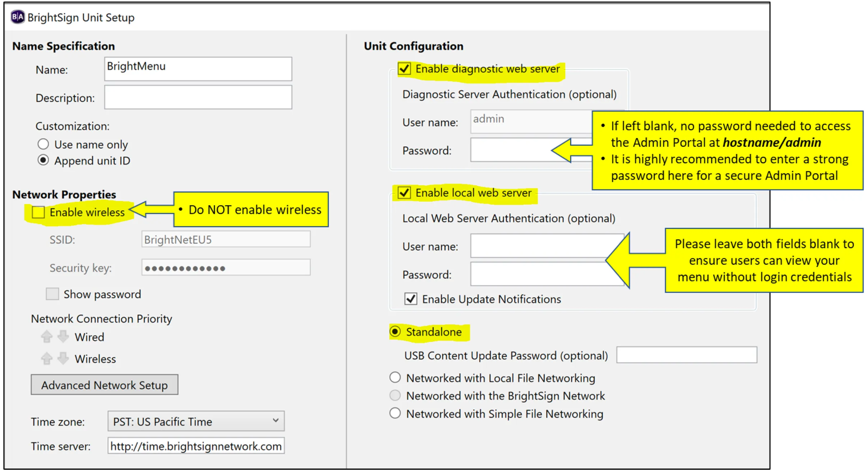
Task: Click the USB Content Update Password field
Action: coord(687,355)
